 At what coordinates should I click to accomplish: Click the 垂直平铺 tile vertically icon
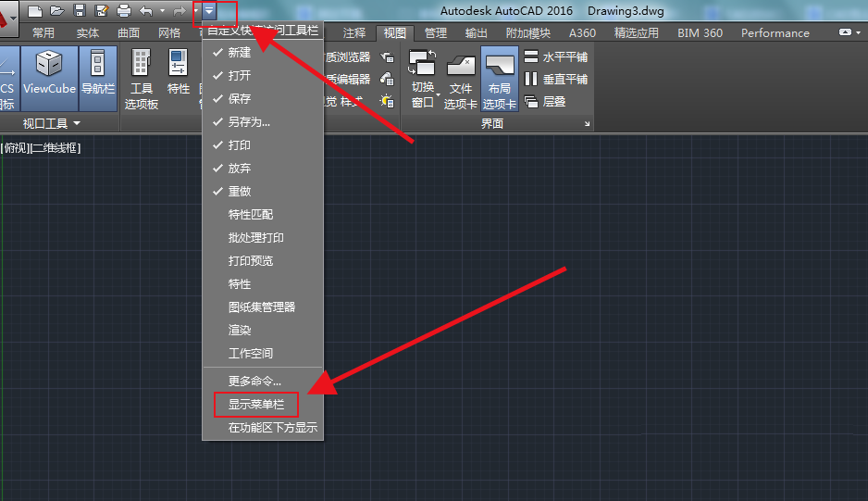point(531,80)
